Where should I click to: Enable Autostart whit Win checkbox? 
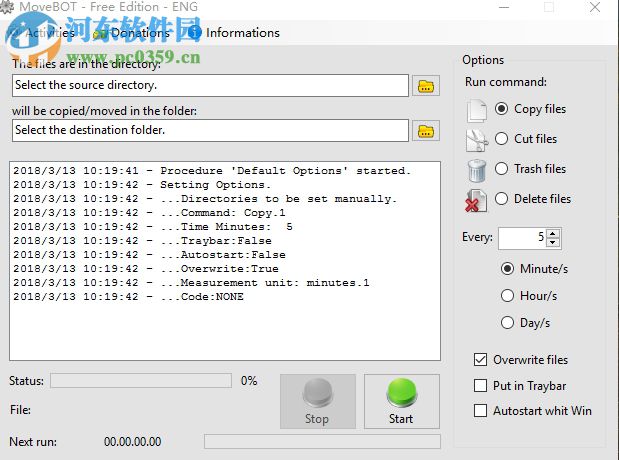coord(480,411)
